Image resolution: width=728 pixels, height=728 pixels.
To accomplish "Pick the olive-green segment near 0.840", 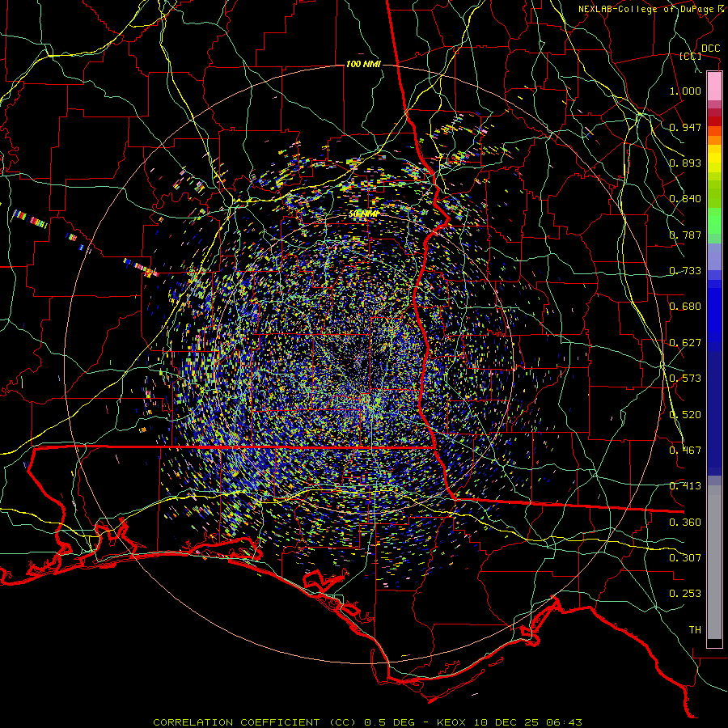I will tap(714, 193).
